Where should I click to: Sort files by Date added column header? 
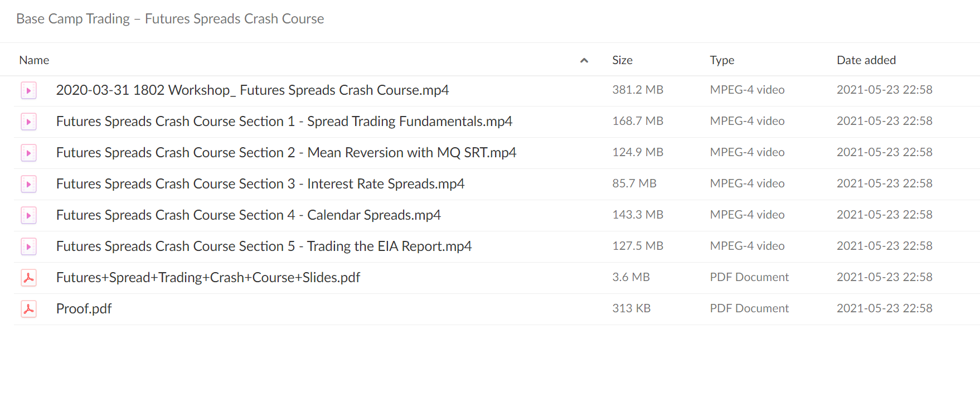(x=866, y=60)
